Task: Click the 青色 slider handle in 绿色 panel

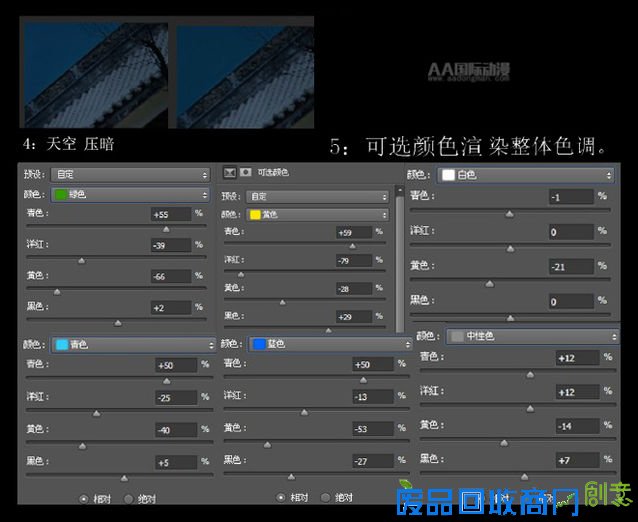Action: [166, 229]
